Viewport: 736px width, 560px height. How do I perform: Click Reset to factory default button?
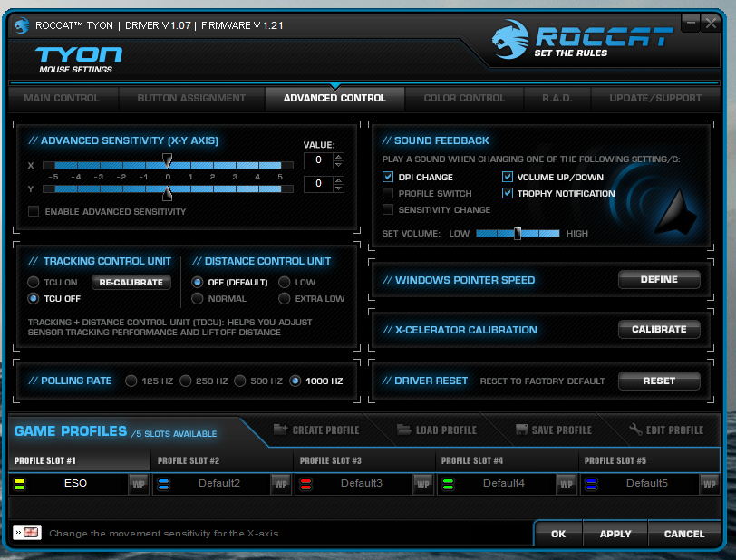(x=659, y=381)
